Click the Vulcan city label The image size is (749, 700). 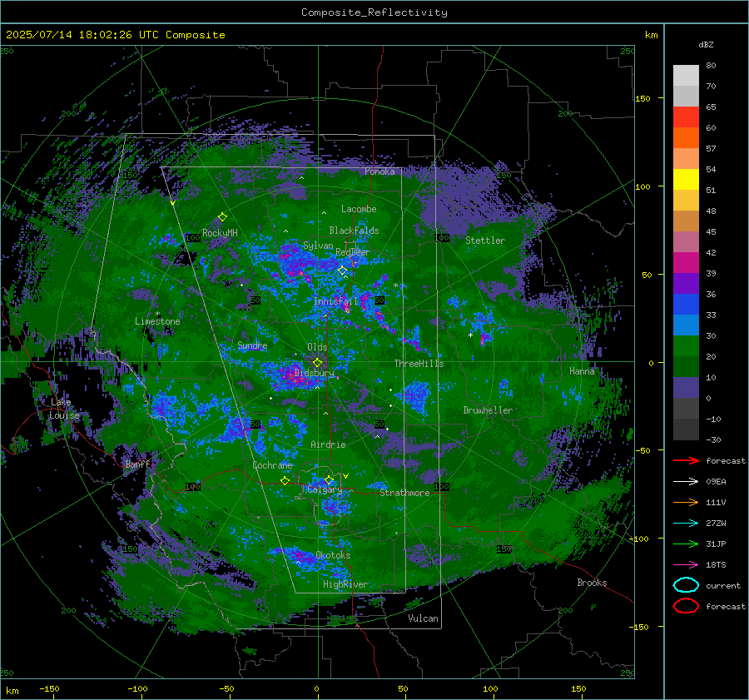click(423, 618)
